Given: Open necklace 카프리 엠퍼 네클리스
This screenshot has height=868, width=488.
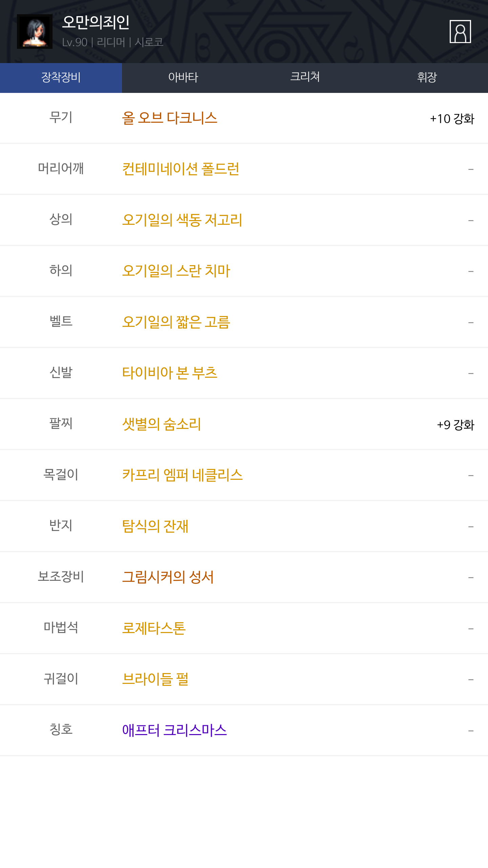Looking at the screenshot, I should point(182,475).
